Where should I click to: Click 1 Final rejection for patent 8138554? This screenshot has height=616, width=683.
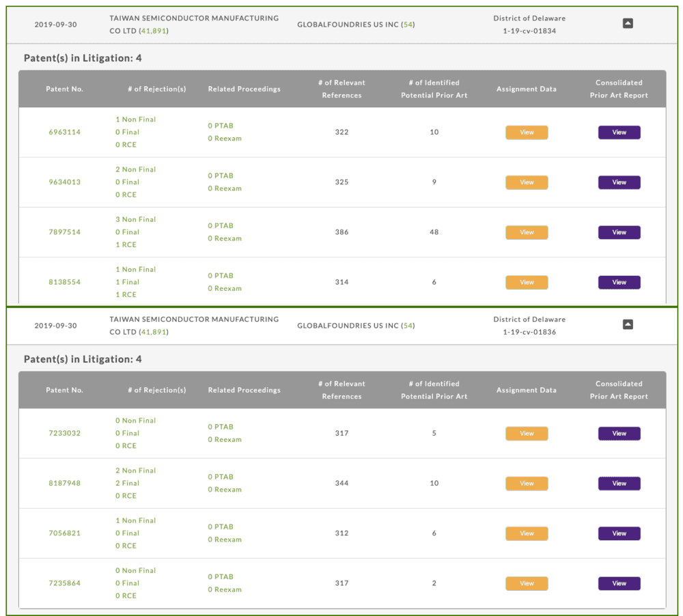pyautogui.click(x=127, y=282)
